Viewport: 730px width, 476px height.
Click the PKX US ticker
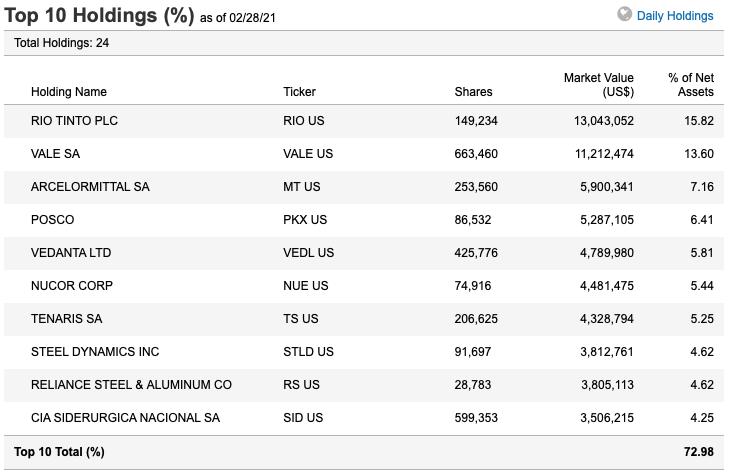point(305,220)
